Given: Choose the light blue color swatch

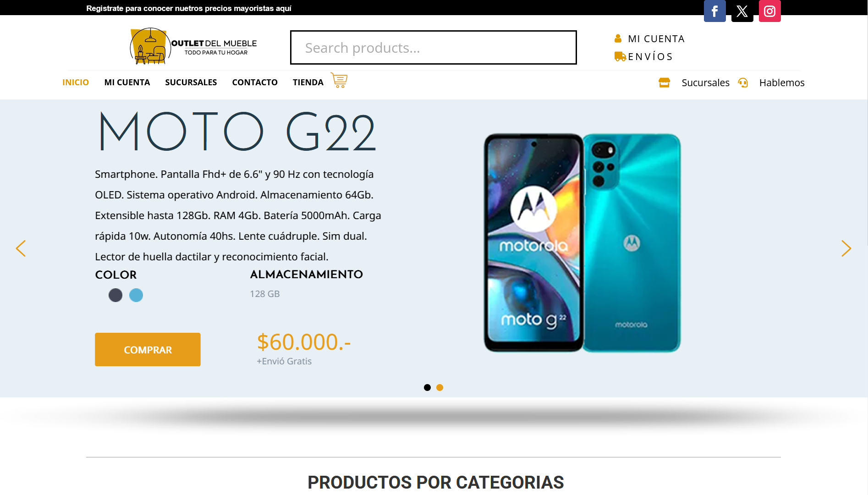Looking at the screenshot, I should (136, 295).
